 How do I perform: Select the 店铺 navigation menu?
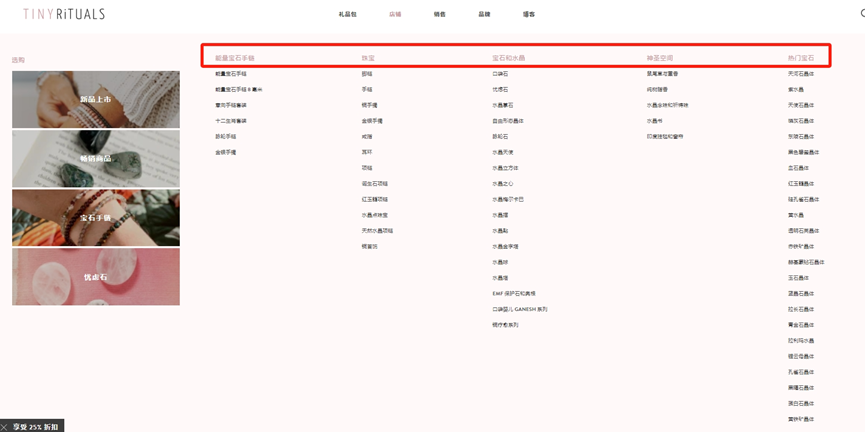tap(395, 15)
